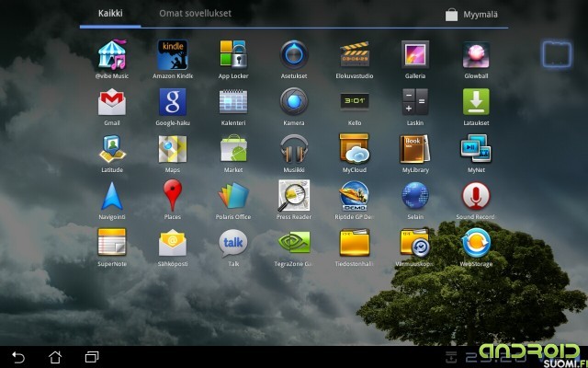Launch Amazon Kindle
588x368 pixels.
click(x=173, y=55)
